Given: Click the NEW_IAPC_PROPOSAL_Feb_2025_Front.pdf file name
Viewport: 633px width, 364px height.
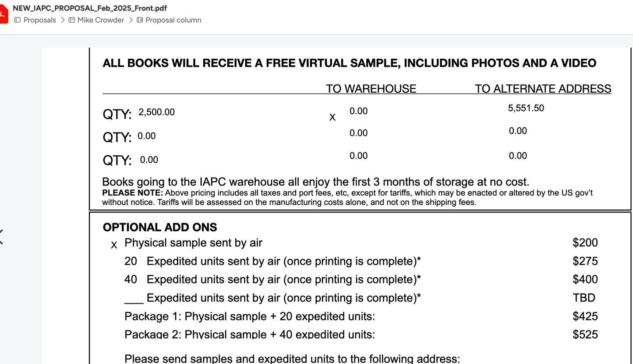Looking at the screenshot, I should [90, 8].
